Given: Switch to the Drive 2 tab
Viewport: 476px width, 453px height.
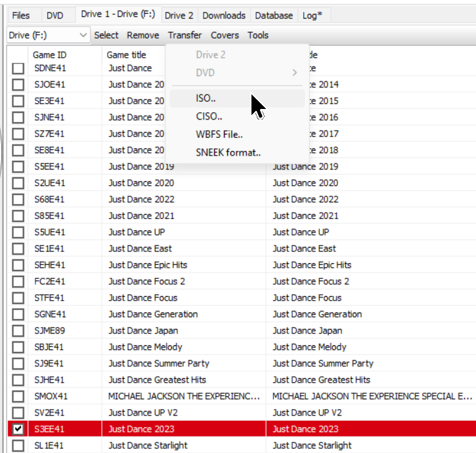Looking at the screenshot, I should coord(179,15).
